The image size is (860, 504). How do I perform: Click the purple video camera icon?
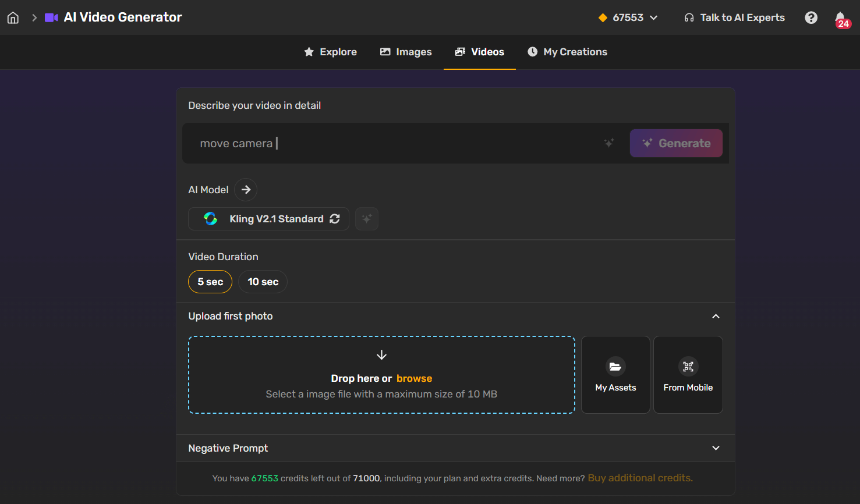(x=51, y=17)
